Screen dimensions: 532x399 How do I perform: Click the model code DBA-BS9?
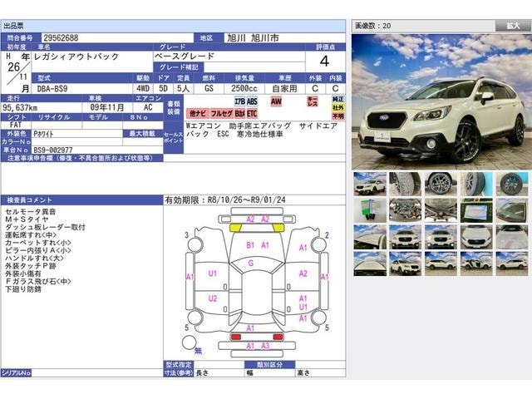click(52, 89)
